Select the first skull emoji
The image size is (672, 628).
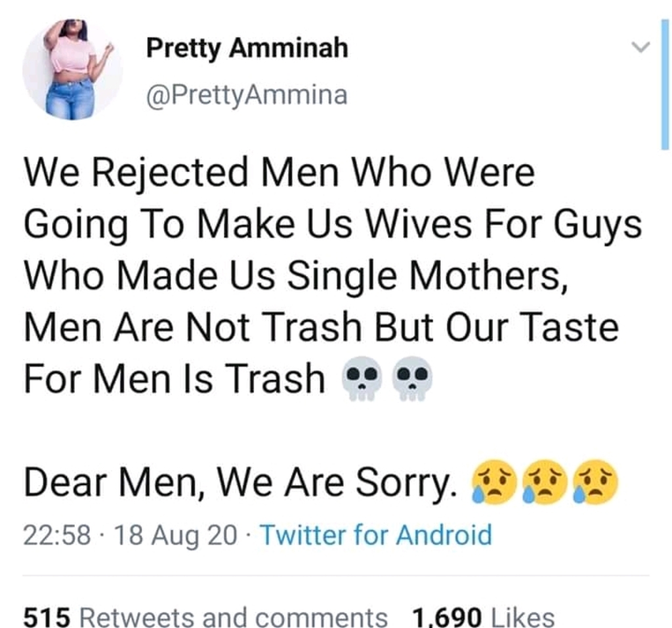[x=362, y=379]
